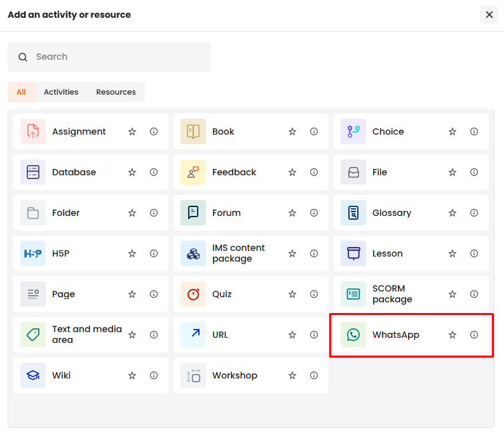Open info for IMS content package
The width and height of the screenshot is (504, 435).
point(314,253)
